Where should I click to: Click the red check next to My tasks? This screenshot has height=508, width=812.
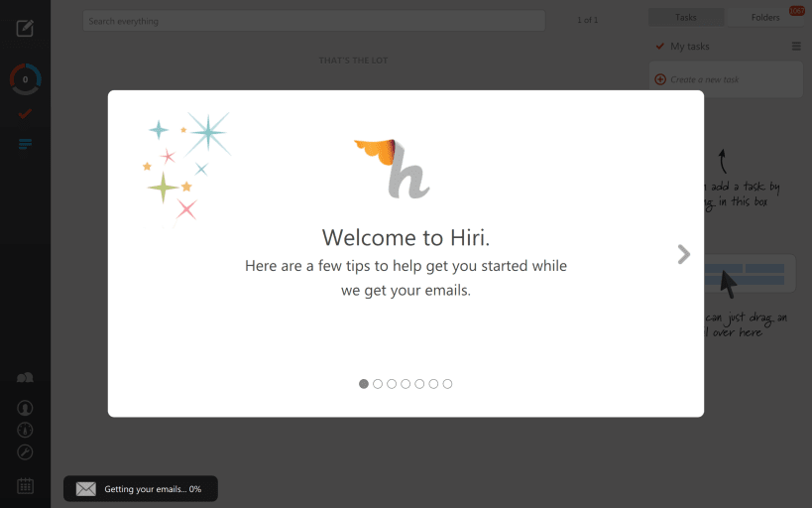[x=659, y=46]
